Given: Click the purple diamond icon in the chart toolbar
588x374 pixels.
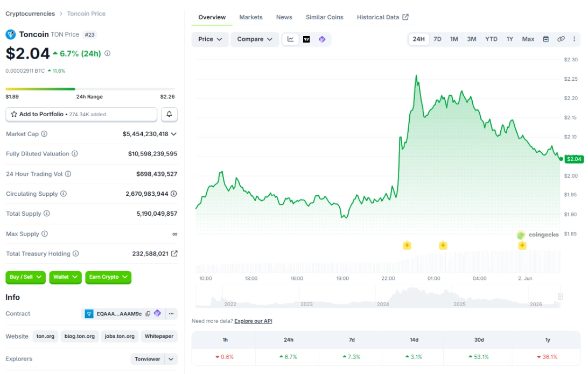Looking at the screenshot, I should click(x=322, y=39).
